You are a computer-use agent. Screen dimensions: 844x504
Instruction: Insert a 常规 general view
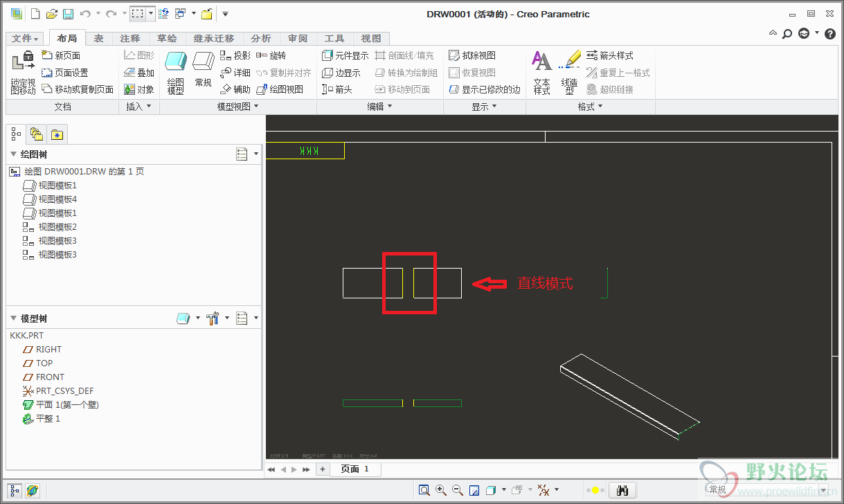click(x=203, y=69)
